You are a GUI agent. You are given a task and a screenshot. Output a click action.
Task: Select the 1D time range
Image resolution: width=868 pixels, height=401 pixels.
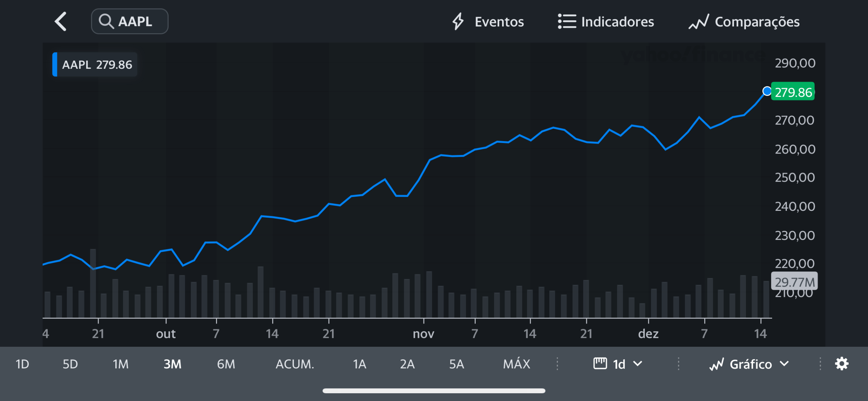tap(22, 364)
